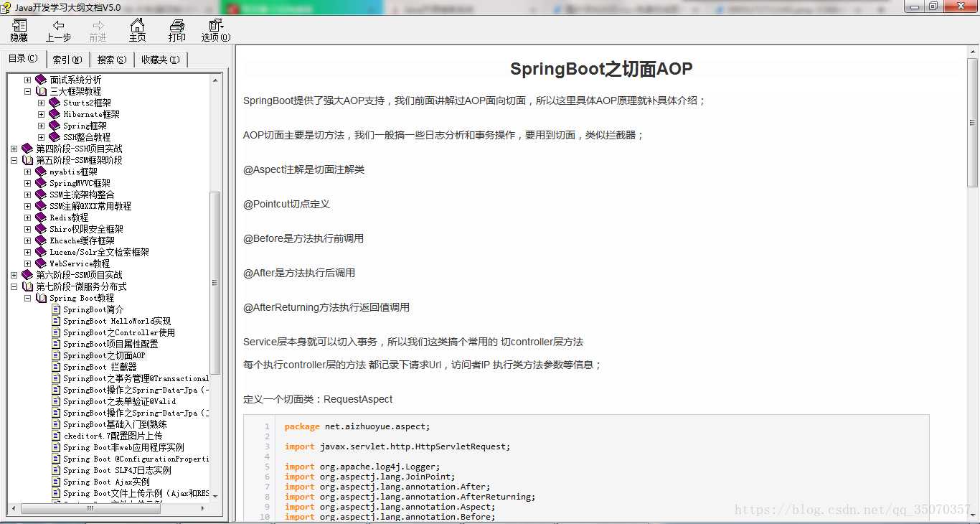This screenshot has height=524, width=980.
Task: Click the page icon beside SpringBoot简介
Action: click(56, 309)
